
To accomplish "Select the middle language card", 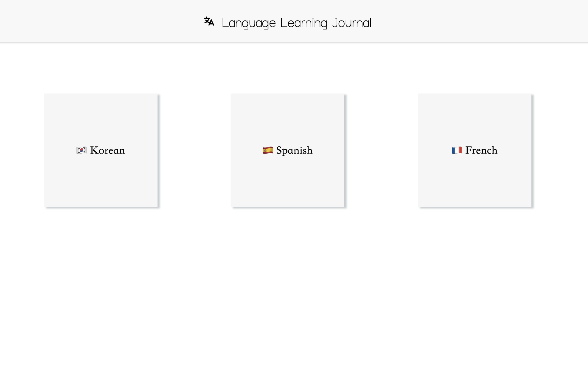I will (287, 150).
